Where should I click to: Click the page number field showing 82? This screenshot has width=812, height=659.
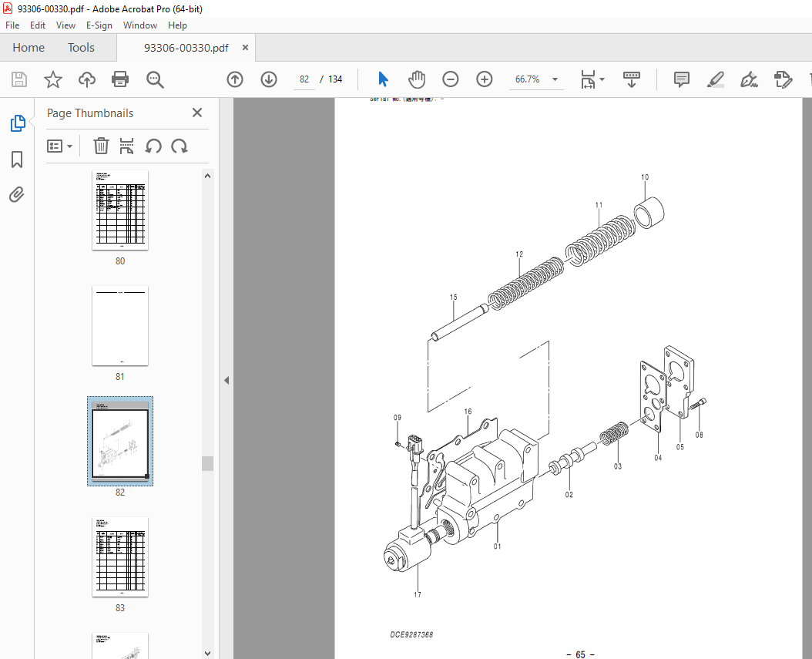[x=304, y=79]
